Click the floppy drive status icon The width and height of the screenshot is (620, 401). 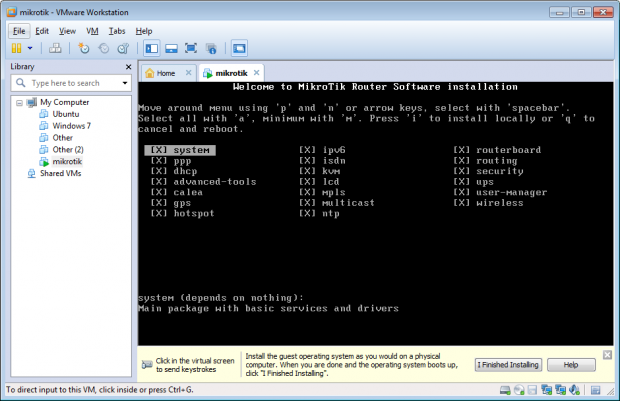click(x=532, y=390)
